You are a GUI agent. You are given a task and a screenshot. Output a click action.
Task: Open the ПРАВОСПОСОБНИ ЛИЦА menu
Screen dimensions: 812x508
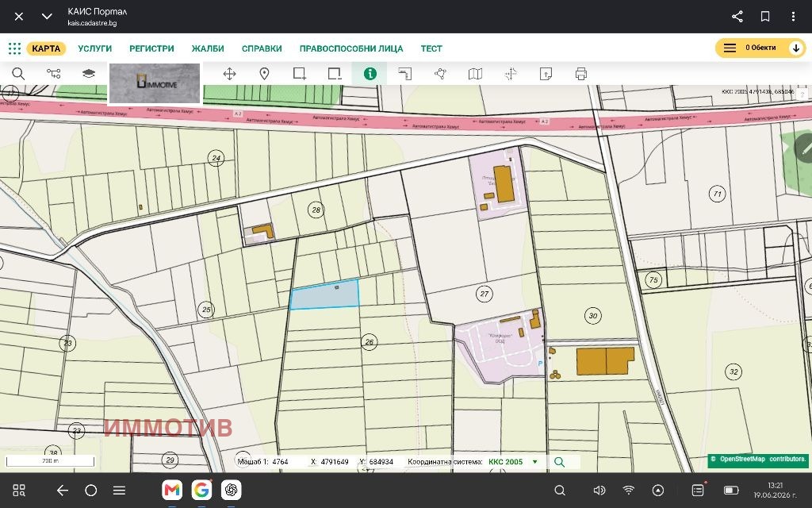click(351, 48)
